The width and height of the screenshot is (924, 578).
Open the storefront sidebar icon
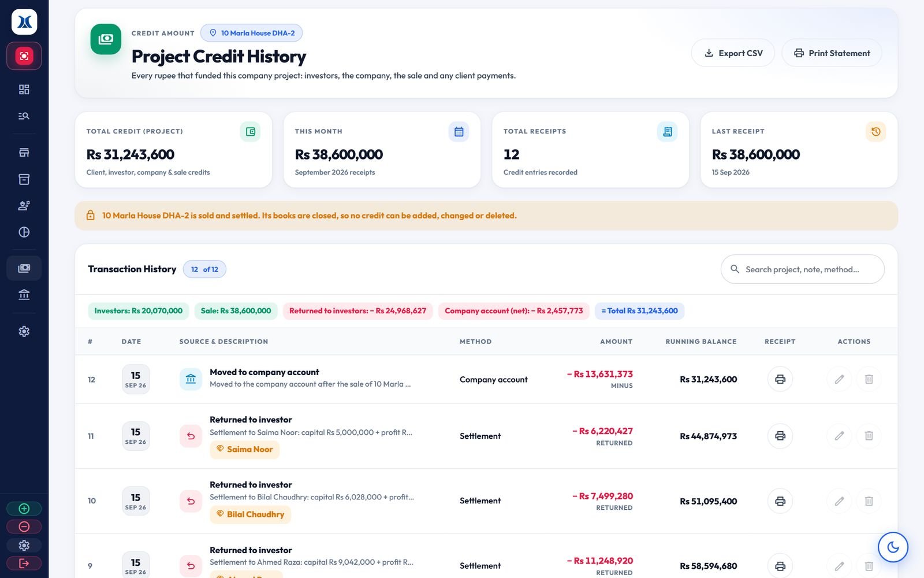(24, 153)
